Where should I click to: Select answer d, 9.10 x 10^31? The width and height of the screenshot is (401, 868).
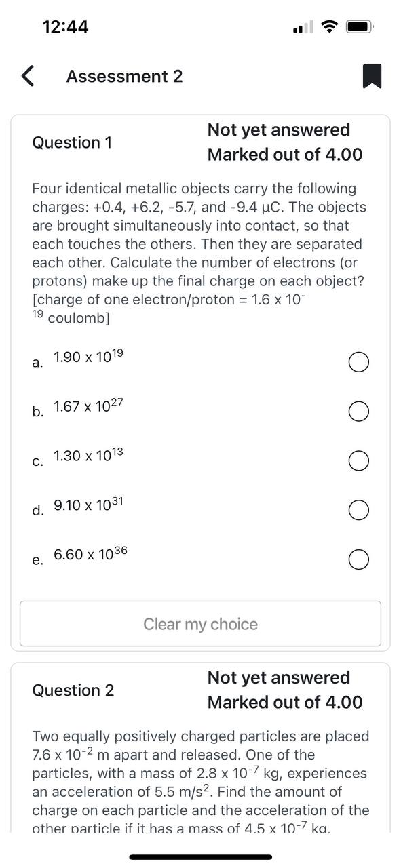tap(358, 510)
